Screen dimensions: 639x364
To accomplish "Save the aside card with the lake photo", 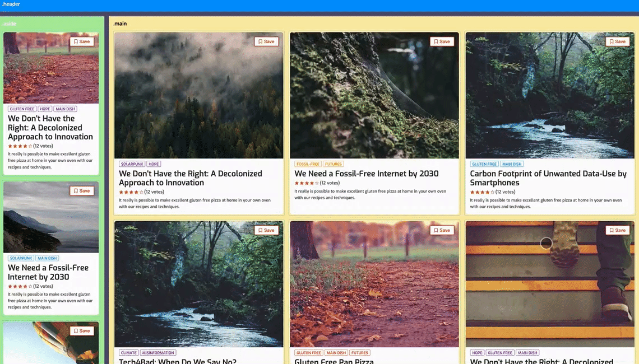I will [x=82, y=191].
